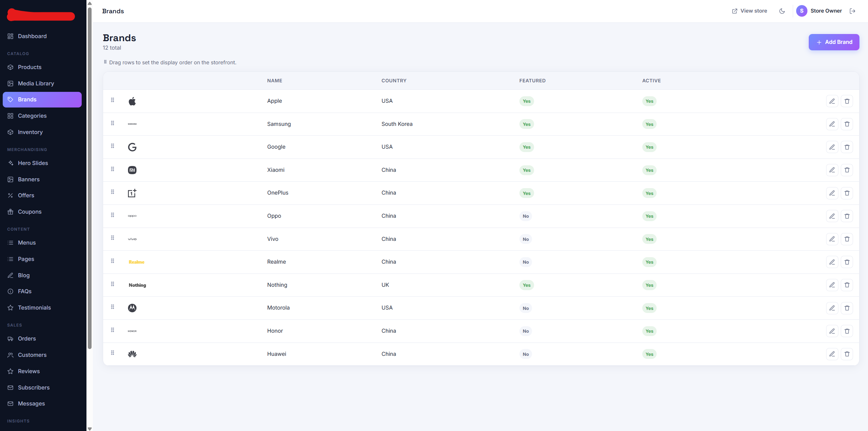
Task: Delete the Realme brand
Action: coord(847,262)
